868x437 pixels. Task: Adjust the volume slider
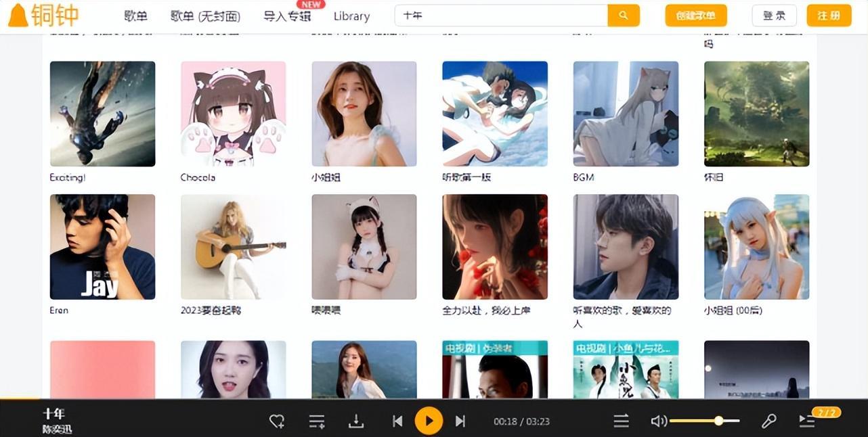click(704, 421)
